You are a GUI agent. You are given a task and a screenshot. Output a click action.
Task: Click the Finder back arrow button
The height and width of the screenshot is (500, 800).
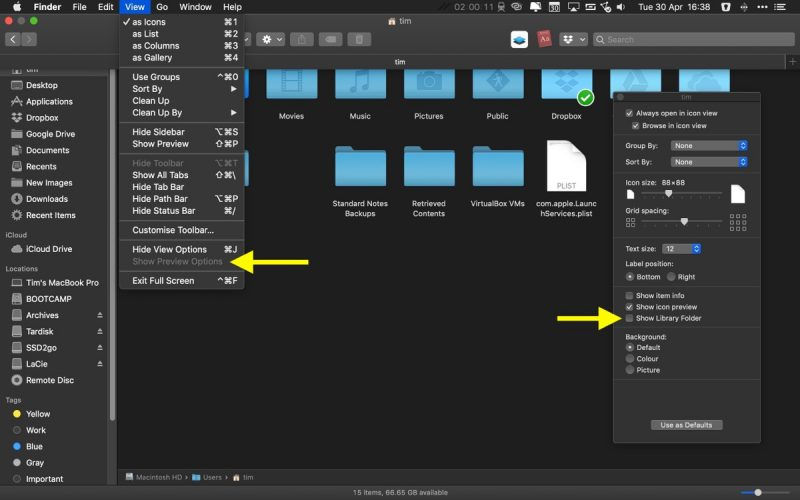(x=13, y=39)
